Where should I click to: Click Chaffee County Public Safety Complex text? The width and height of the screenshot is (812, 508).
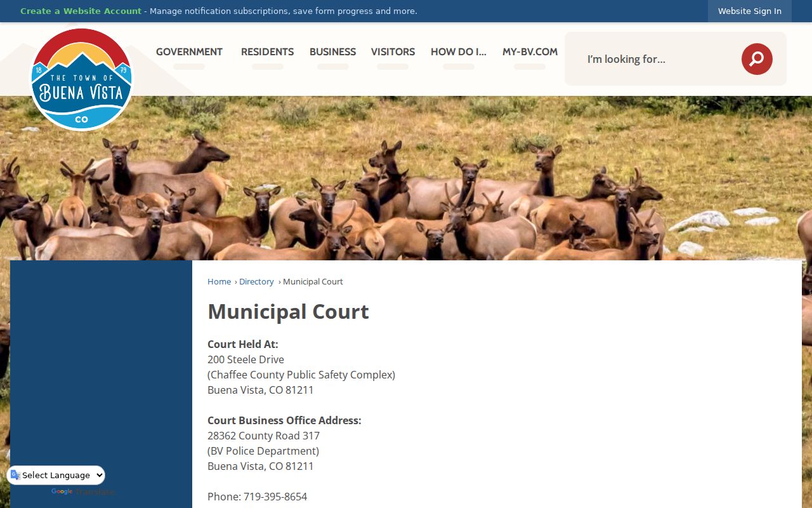pyautogui.click(x=301, y=375)
